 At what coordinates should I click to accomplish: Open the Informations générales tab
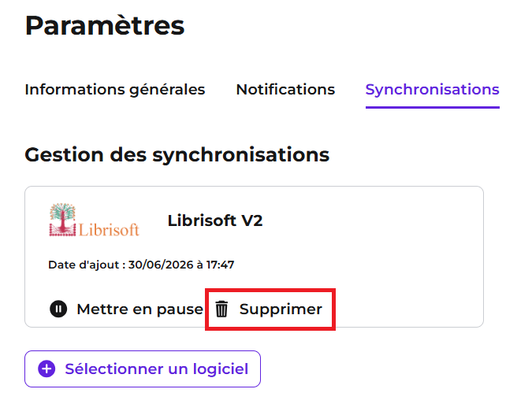[x=115, y=90]
